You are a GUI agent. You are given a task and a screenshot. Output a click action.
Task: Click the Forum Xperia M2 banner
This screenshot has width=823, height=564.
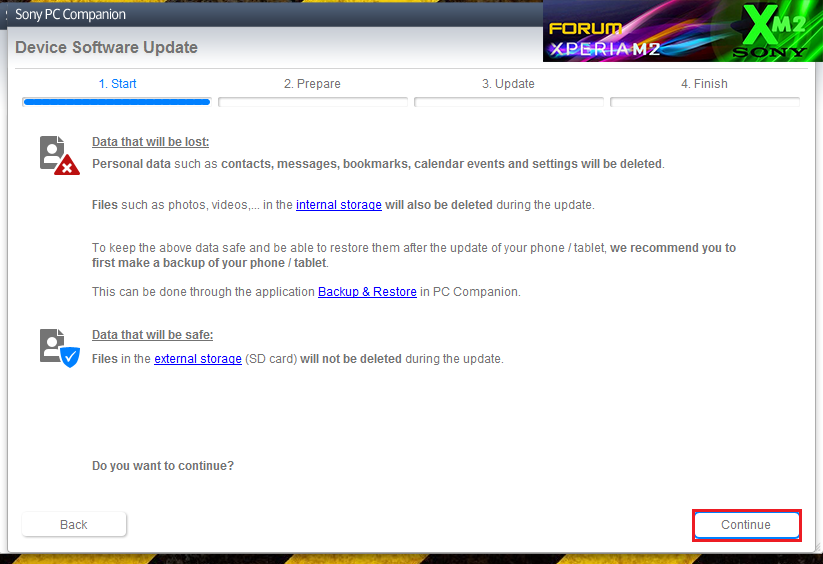[x=683, y=31]
